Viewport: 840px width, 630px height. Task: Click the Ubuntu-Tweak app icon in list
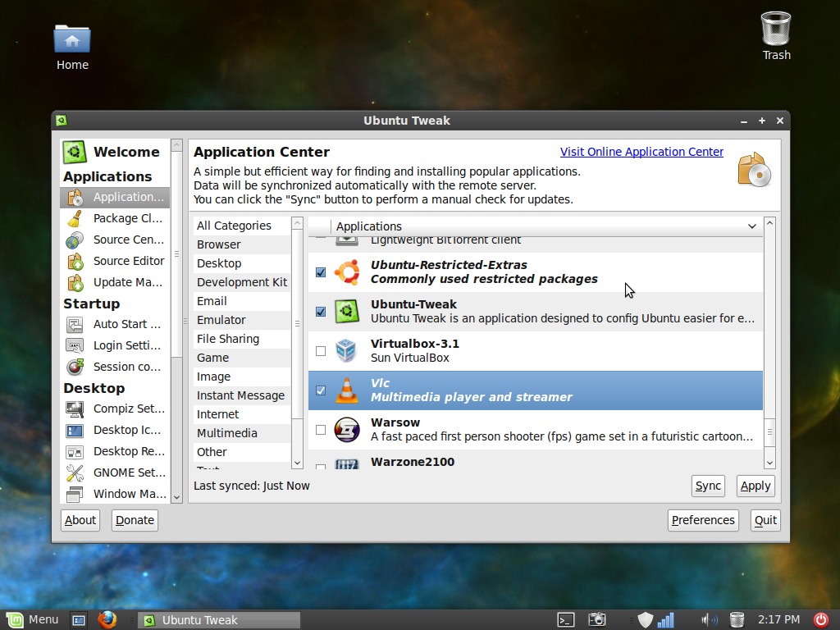click(x=347, y=311)
